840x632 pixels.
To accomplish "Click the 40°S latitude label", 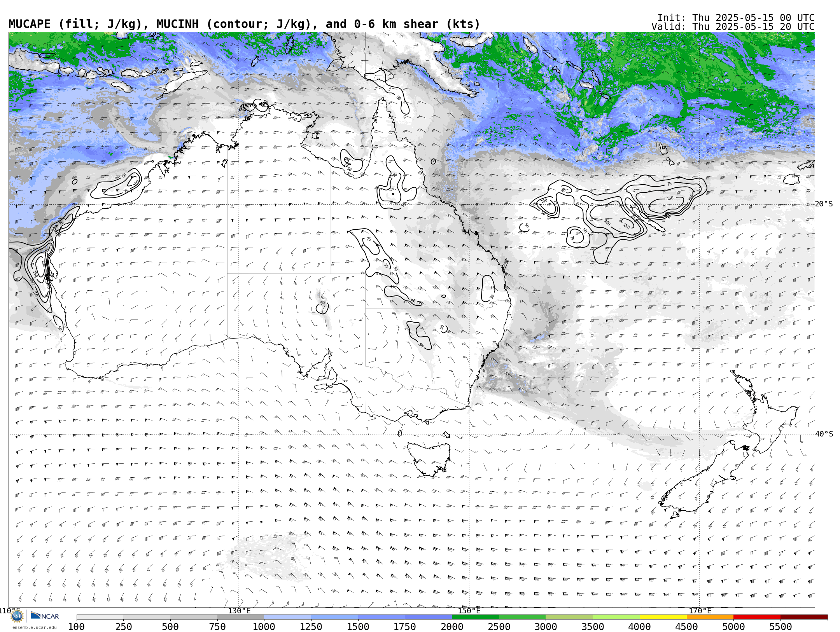I will 824,434.
